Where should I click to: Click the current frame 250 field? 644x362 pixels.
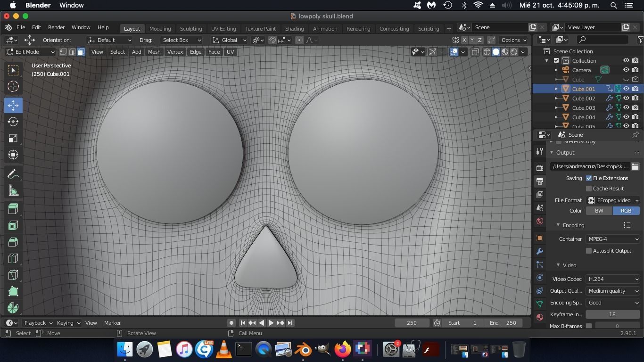[412, 323]
